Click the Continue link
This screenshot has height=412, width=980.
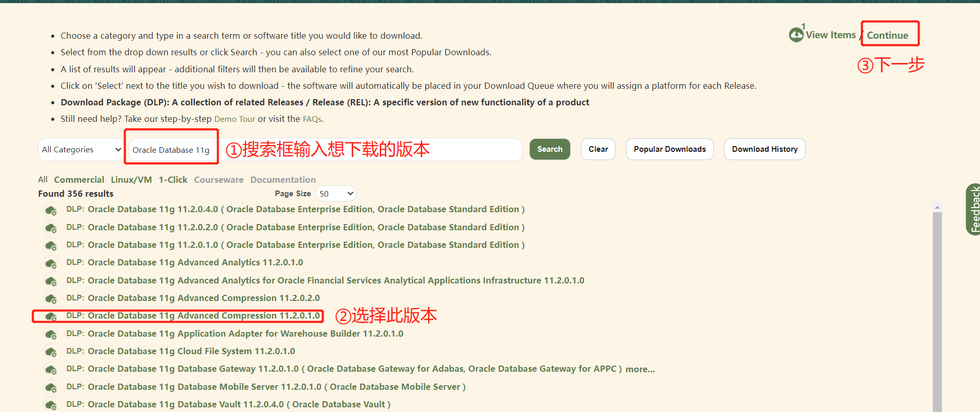[887, 35]
